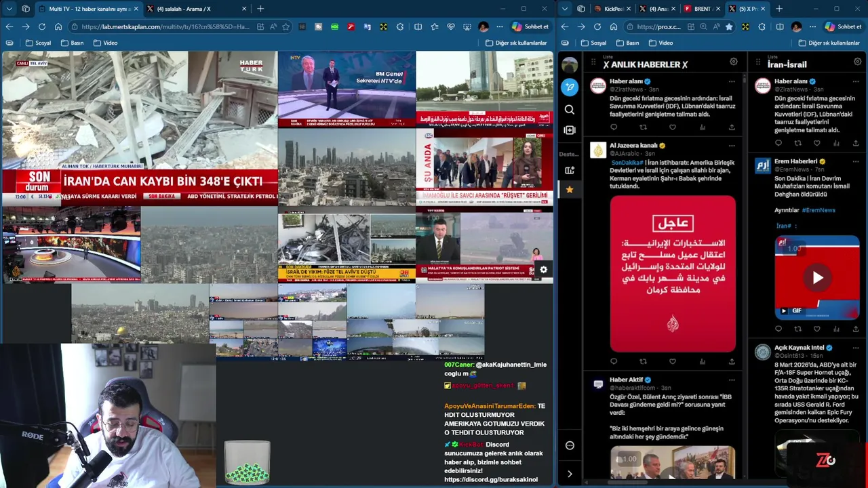Screen dimensions: 868x488
Task: Open the NTV BM Genel Sekreteri video tile
Action: point(347,89)
